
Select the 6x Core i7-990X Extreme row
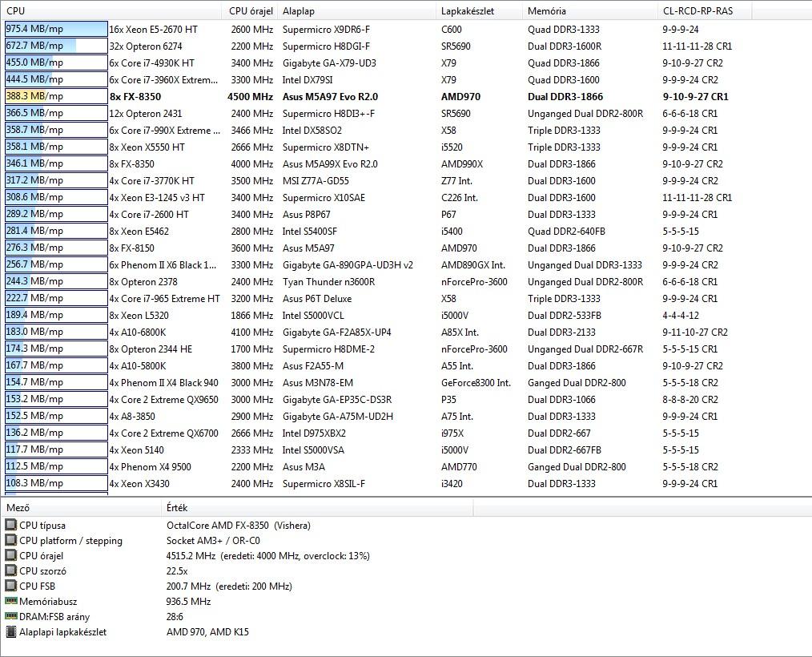click(406, 131)
